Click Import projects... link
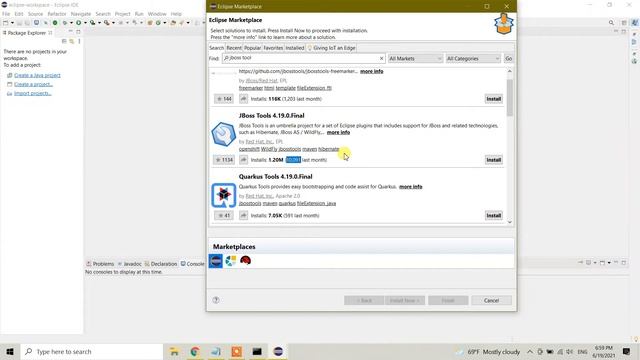Screen dimensions: 640x360 tap(33, 93)
